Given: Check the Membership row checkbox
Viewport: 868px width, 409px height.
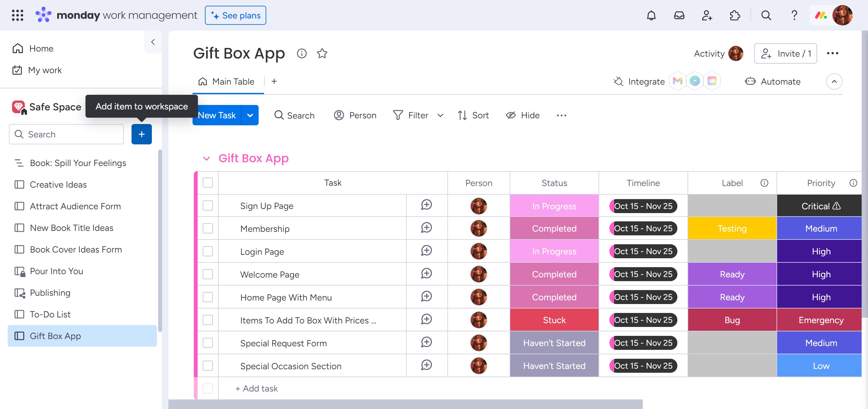Looking at the screenshot, I should (x=207, y=228).
